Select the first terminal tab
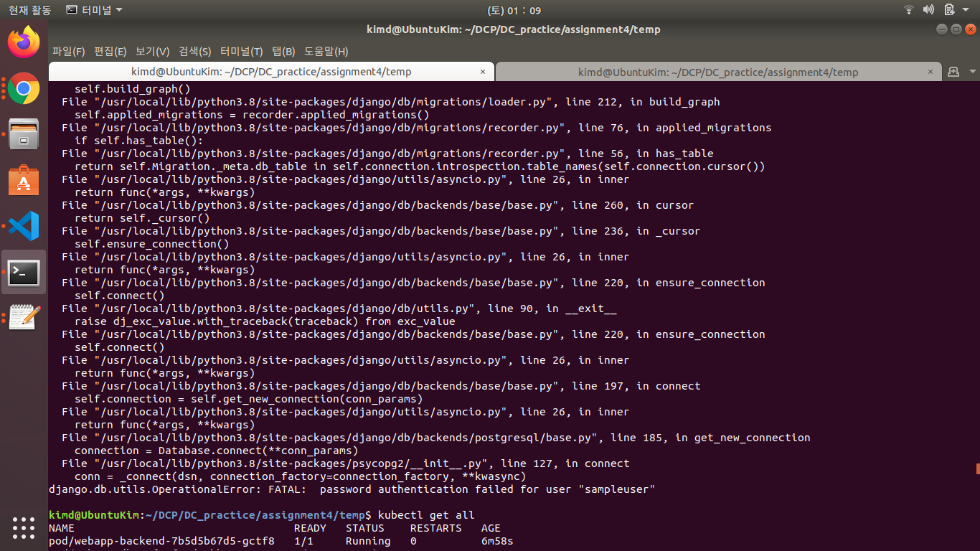This screenshot has height=551, width=980. pos(271,72)
